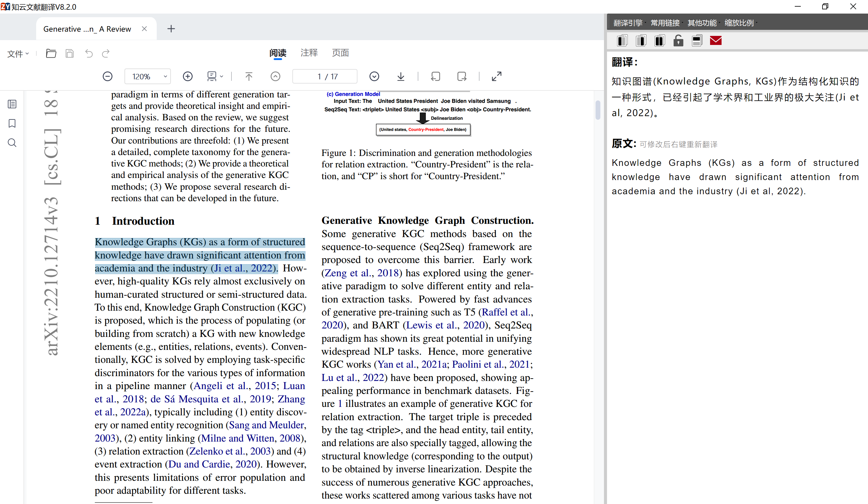Follow the Du and Cardie, 2020 citation
Viewport: 868px width, 504px height.
[x=212, y=464]
